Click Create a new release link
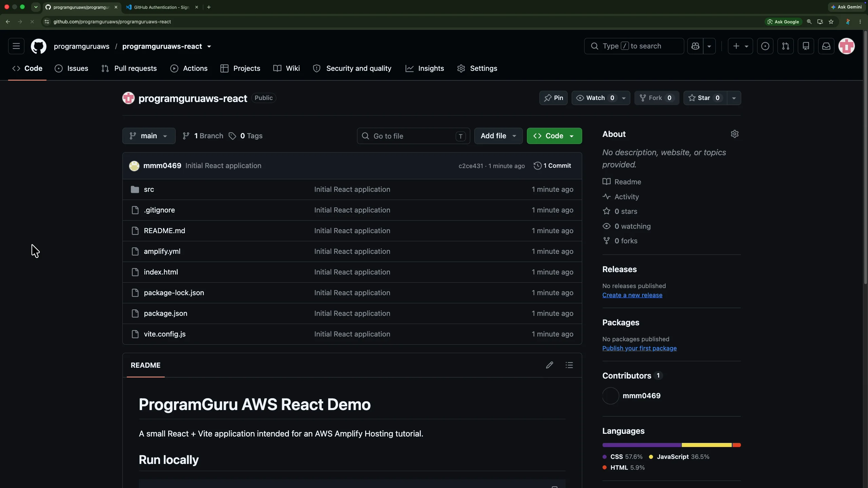Screen dimensions: 868x488 tap(632, 295)
